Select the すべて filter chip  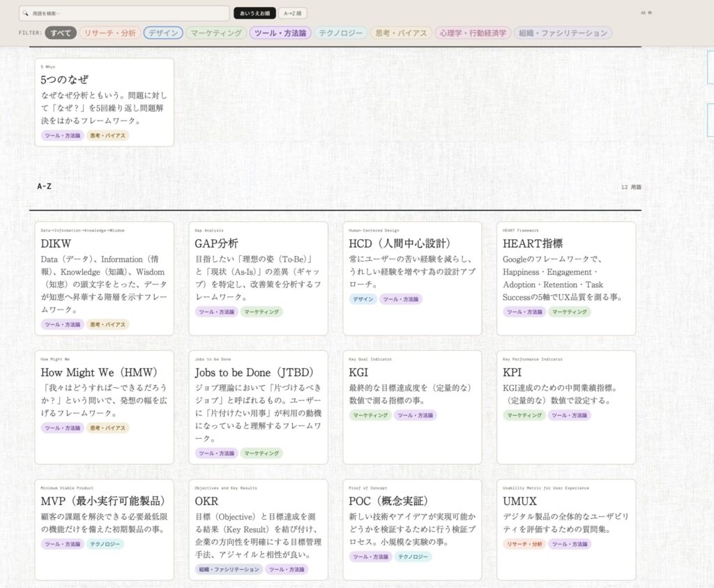tap(61, 33)
